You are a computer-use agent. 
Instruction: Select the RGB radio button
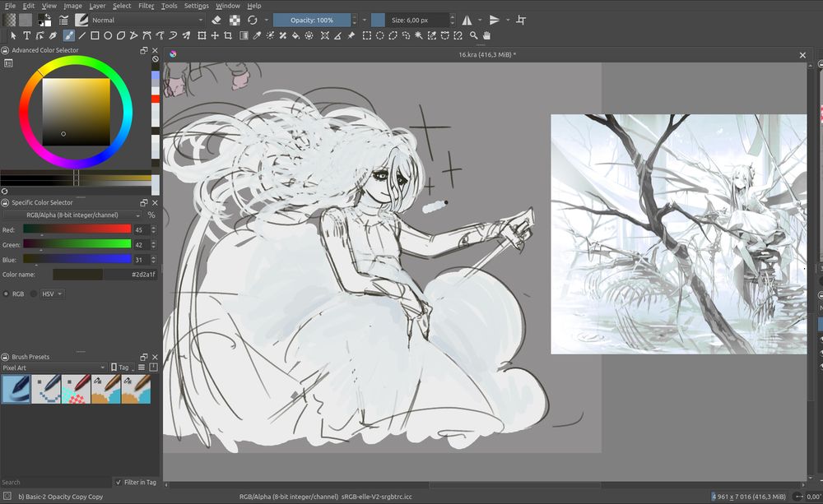(x=7, y=294)
